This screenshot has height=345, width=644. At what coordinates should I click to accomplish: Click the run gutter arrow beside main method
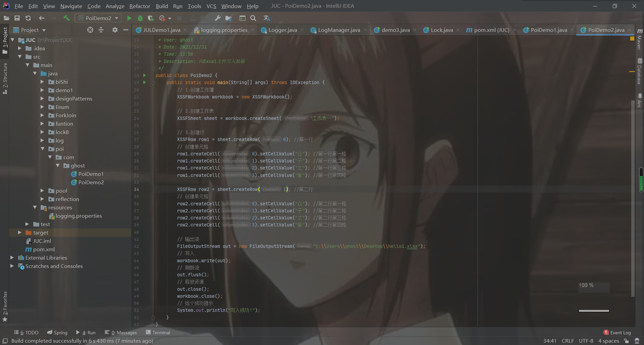click(145, 82)
